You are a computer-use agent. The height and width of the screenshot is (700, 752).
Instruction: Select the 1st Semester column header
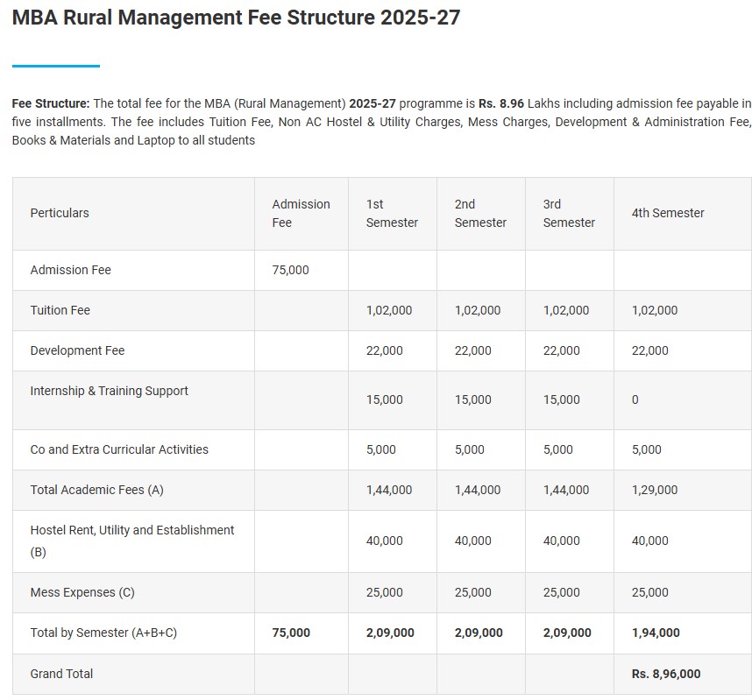(392, 213)
